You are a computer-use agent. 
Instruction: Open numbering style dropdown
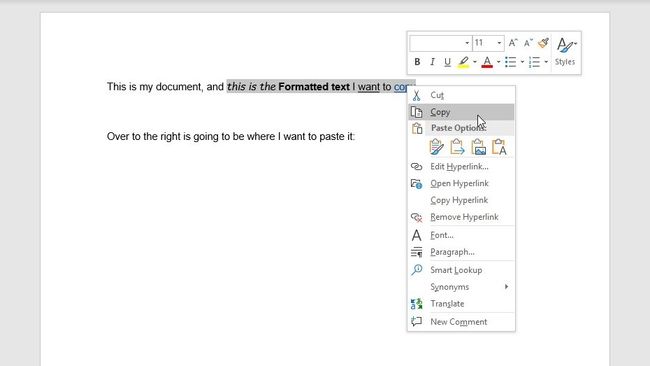coord(546,62)
